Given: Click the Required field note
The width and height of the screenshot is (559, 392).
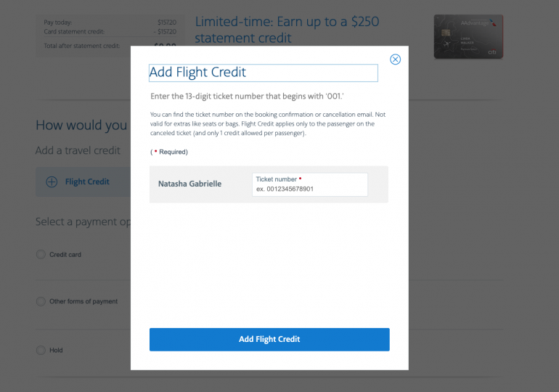Looking at the screenshot, I should [x=169, y=152].
